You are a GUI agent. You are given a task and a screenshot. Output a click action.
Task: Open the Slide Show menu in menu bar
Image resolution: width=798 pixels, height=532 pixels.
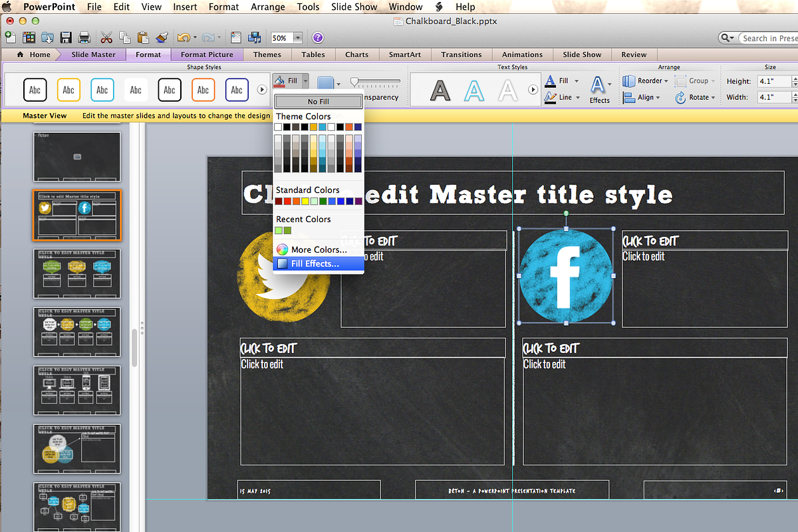[x=354, y=7]
